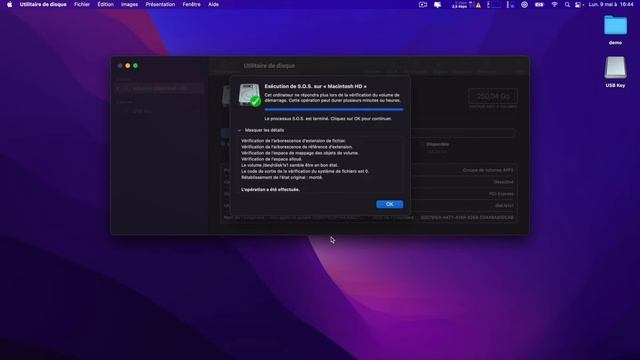Click the dialog title Exécution de S.O.S.
Screen dimensions: 640x360
315,87
